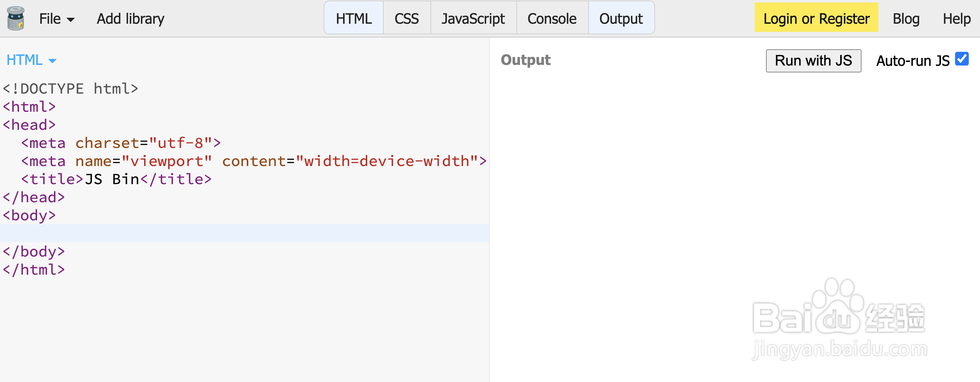Click the empty highlighted line inside body
This screenshot has width=980, height=382.
[x=244, y=233]
